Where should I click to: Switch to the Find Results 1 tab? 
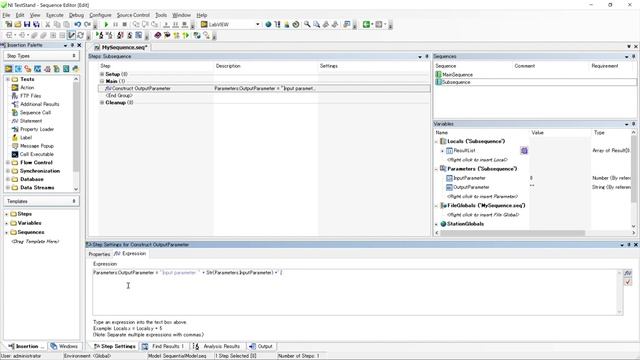coord(164,346)
